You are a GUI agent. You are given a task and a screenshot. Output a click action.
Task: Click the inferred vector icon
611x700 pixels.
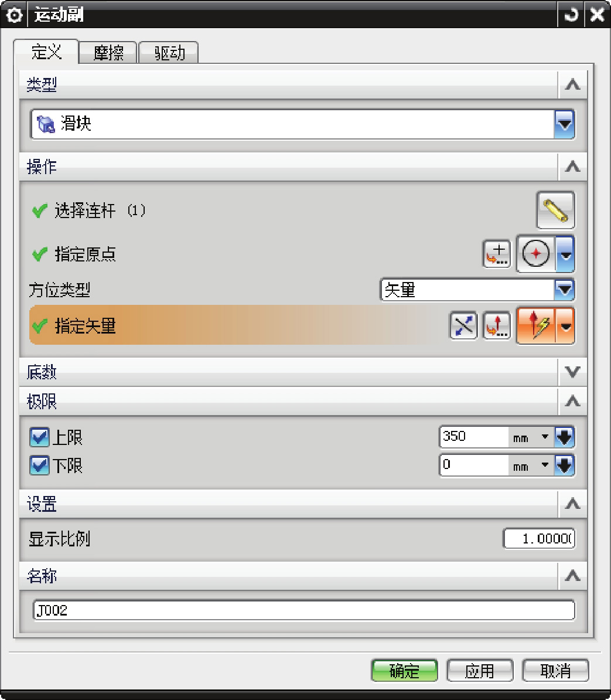(535, 325)
